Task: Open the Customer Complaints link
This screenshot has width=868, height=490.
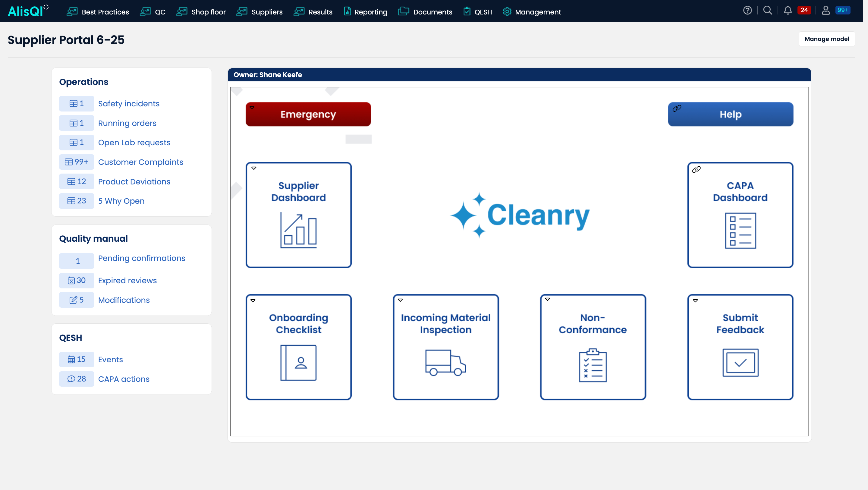Action: (140, 162)
